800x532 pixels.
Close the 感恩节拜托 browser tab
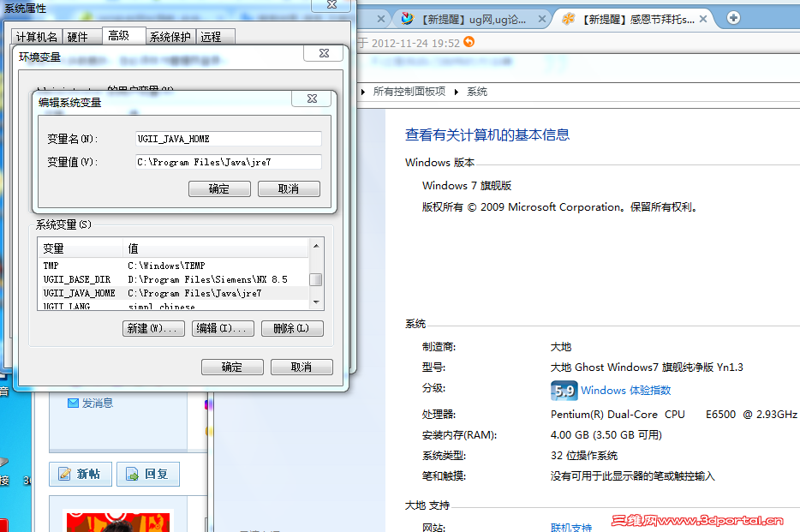pos(703,19)
